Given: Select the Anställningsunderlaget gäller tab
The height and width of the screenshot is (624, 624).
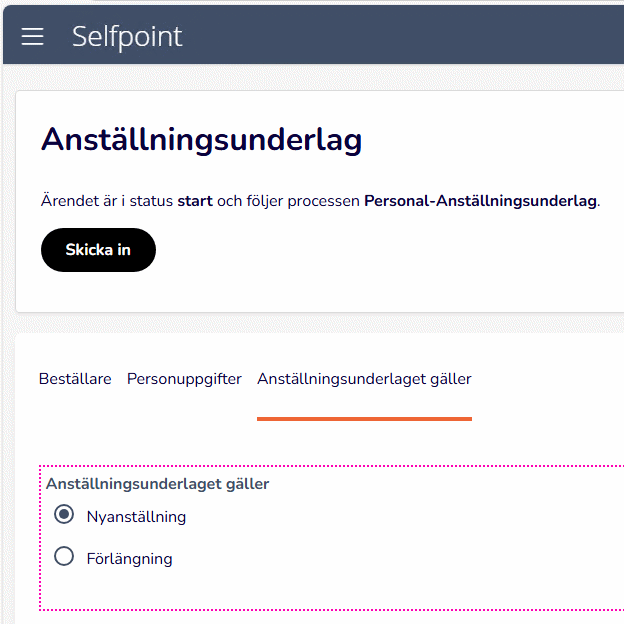Looking at the screenshot, I should pos(364,379).
